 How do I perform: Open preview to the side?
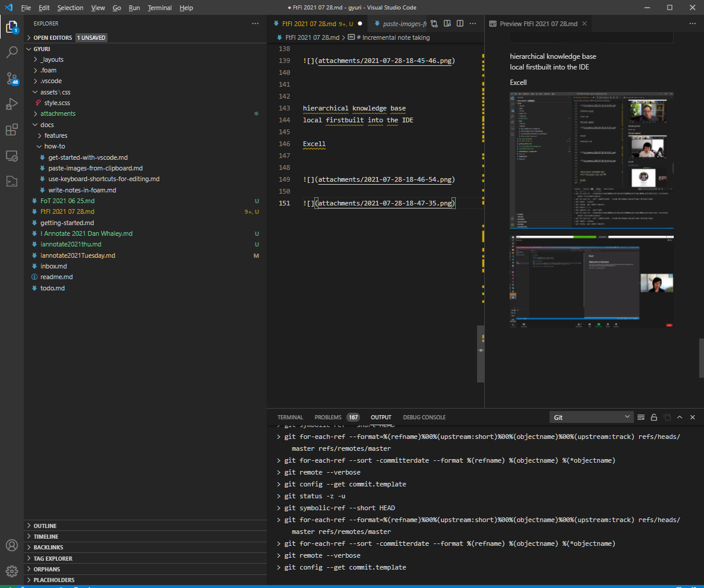(447, 24)
